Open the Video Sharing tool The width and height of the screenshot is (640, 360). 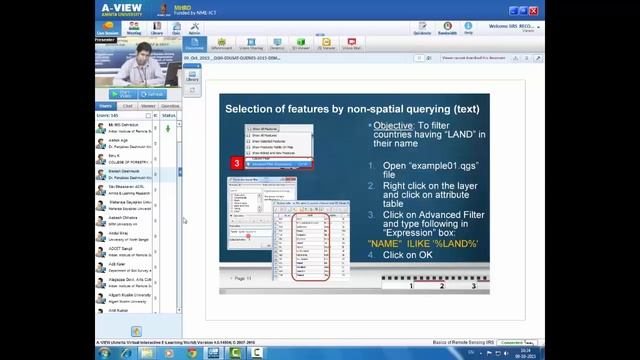tap(251, 44)
